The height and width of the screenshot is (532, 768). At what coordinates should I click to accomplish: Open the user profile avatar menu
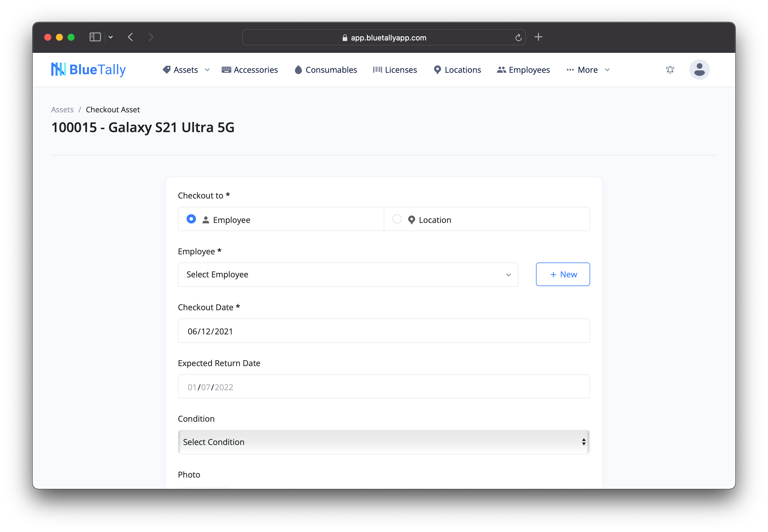click(699, 69)
